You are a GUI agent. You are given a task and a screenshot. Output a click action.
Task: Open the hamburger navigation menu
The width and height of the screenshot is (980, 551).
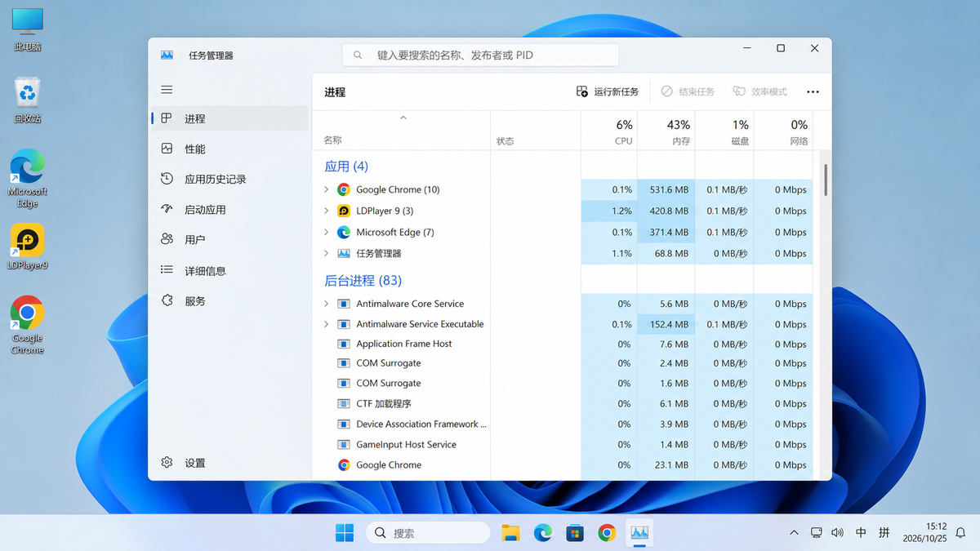167,89
